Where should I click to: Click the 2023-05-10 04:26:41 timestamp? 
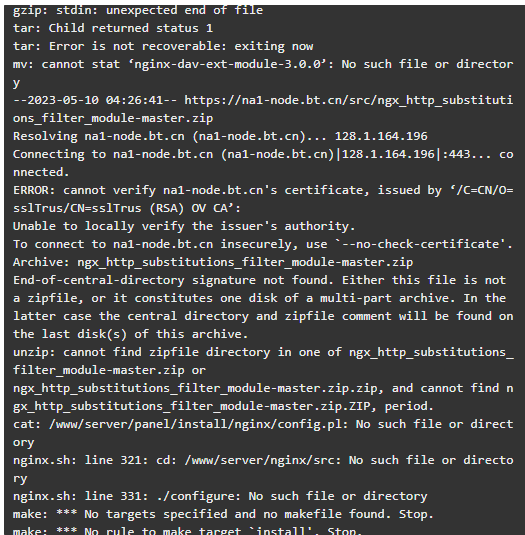coord(95,100)
